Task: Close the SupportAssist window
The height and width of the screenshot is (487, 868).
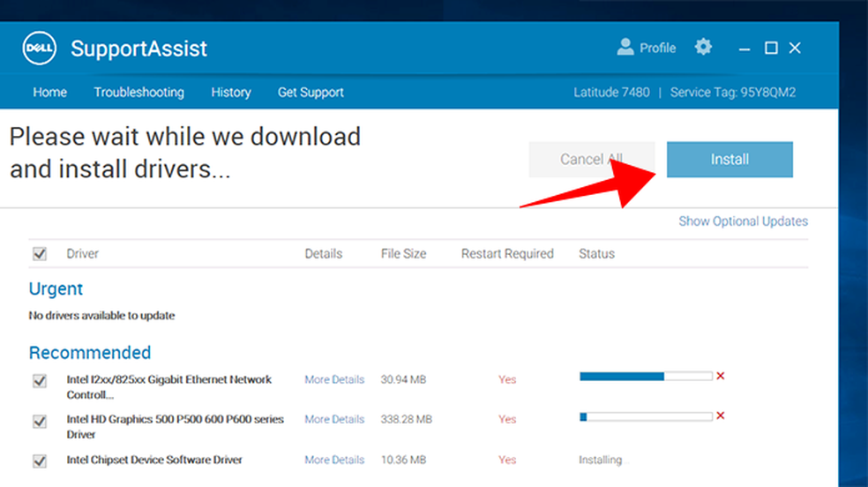Action: (795, 49)
